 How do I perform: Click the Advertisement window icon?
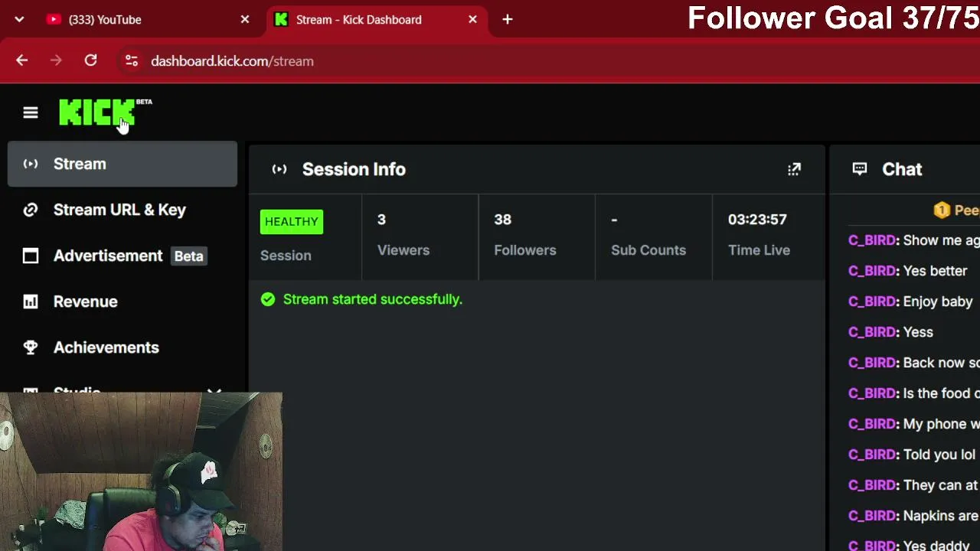(31, 256)
